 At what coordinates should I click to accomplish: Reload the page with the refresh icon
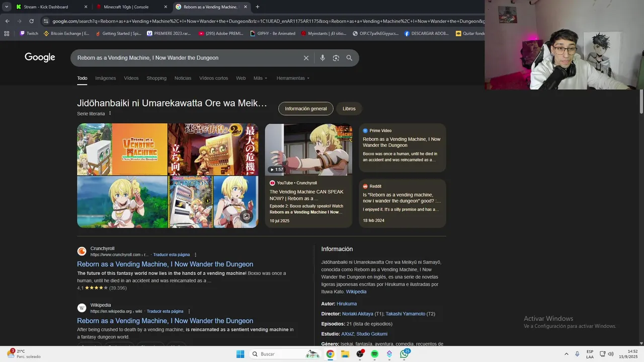point(31,21)
